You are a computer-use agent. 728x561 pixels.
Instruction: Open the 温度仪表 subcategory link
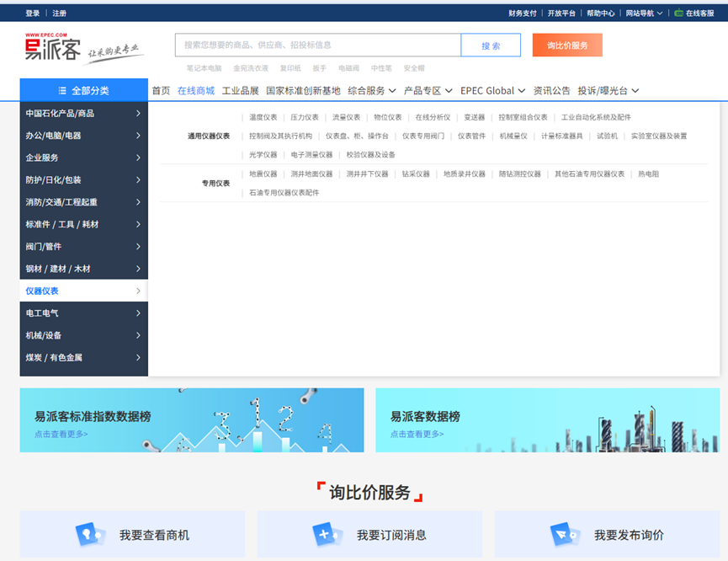click(x=263, y=117)
